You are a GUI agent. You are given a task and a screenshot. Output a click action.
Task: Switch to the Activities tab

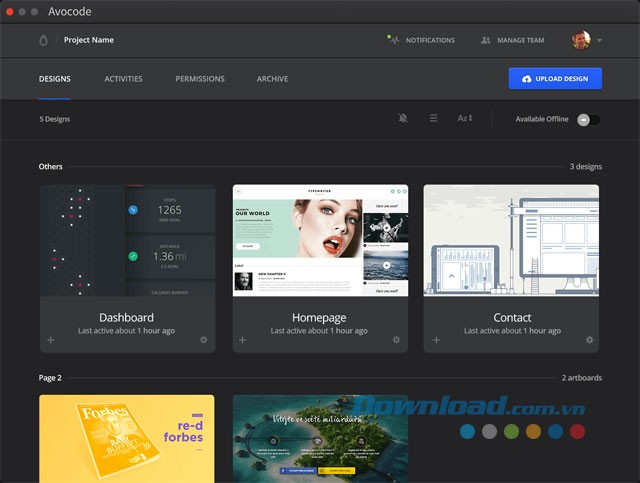pyautogui.click(x=123, y=79)
